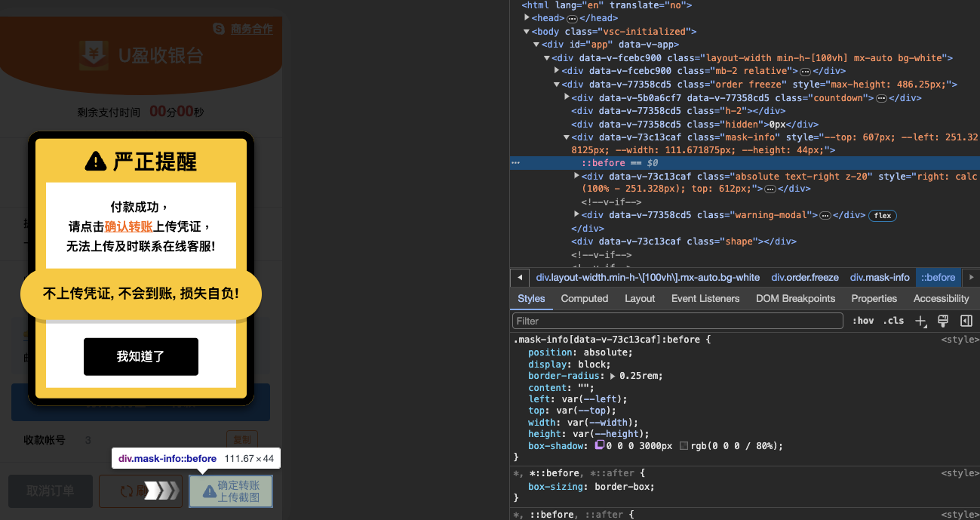Click the 我知道了 button in warning modal
This screenshot has height=520, width=980.
point(141,356)
